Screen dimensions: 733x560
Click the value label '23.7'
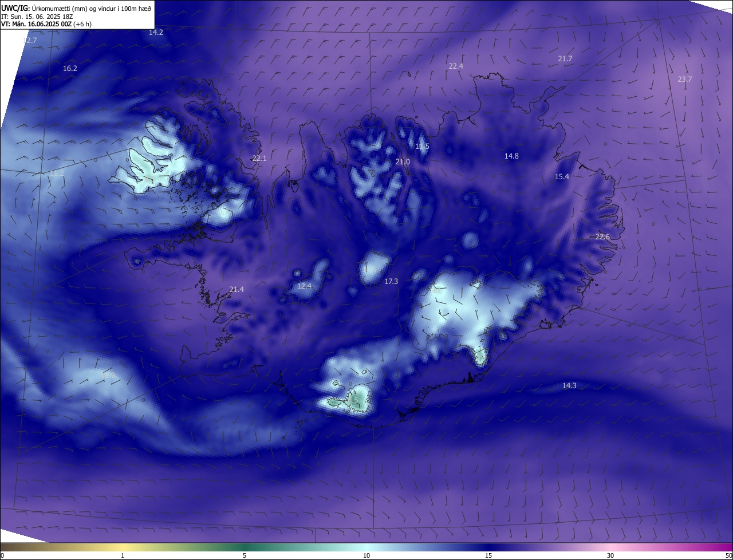685,80
